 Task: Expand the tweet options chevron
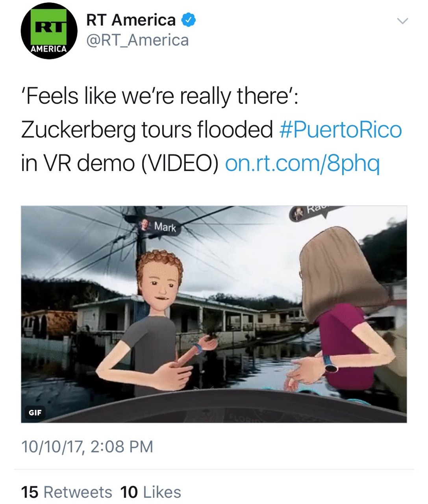(x=402, y=21)
